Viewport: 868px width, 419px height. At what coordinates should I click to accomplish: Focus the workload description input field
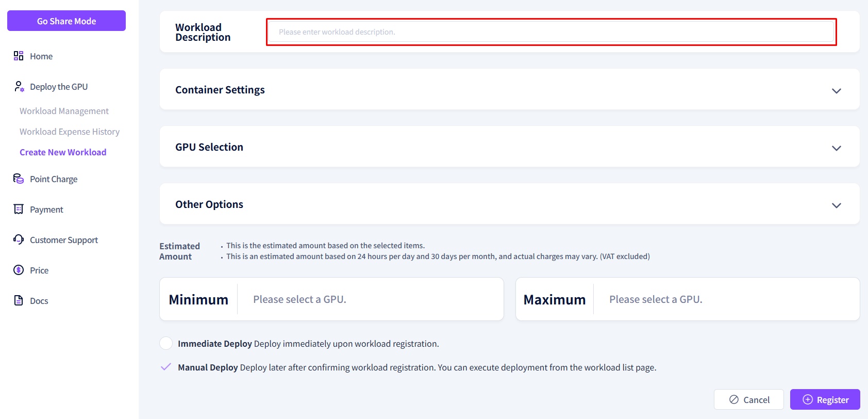pyautogui.click(x=550, y=32)
